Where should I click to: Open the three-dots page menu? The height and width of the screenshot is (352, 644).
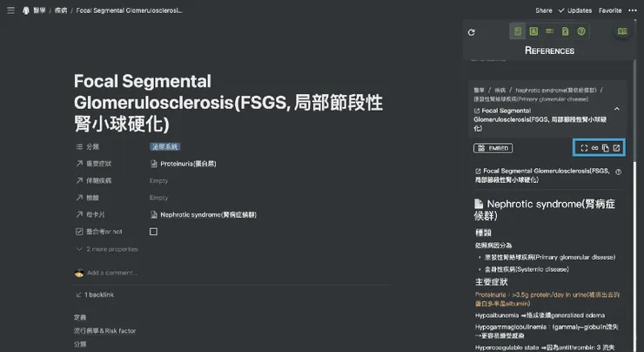pos(633,10)
